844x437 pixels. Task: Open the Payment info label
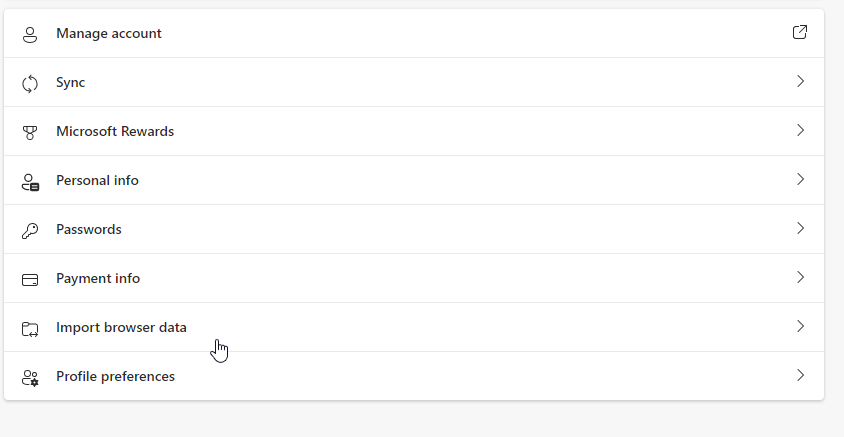tap(98, 278)
